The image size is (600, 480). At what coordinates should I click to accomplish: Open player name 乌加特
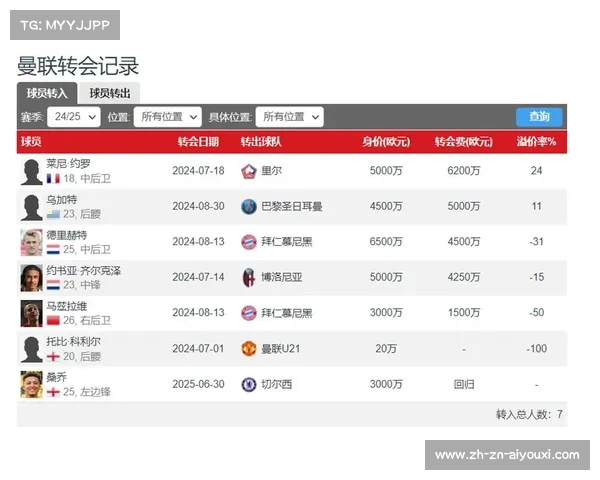coord(62,199)
